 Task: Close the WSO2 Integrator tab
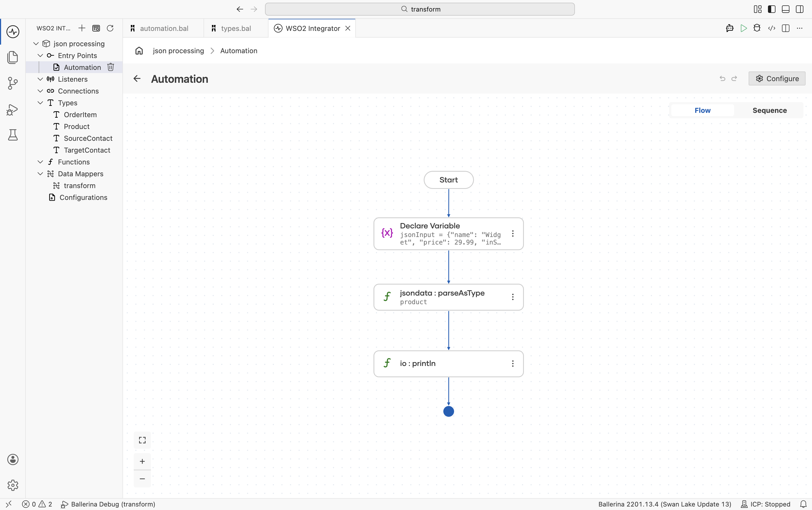point(348,28)
